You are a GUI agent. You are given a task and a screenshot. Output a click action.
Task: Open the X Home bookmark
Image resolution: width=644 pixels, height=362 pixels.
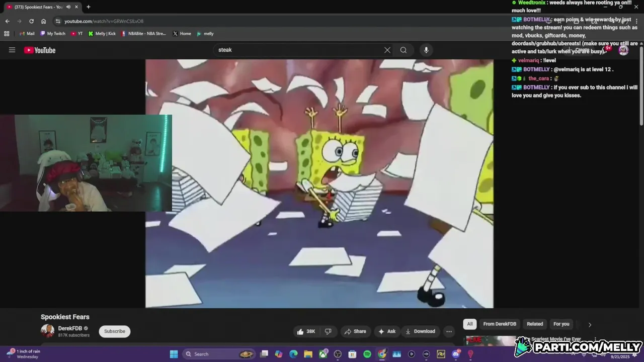pyautogui.click(x=182, y=34)
